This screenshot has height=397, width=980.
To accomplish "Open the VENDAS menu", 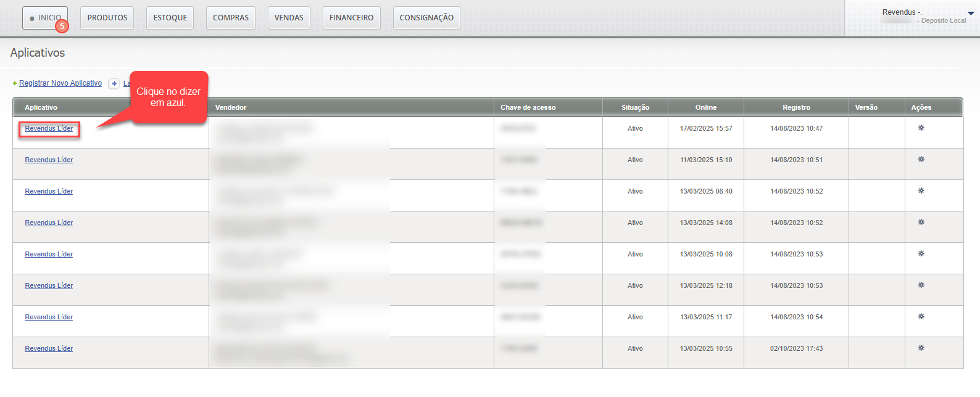I will (289, 18).
